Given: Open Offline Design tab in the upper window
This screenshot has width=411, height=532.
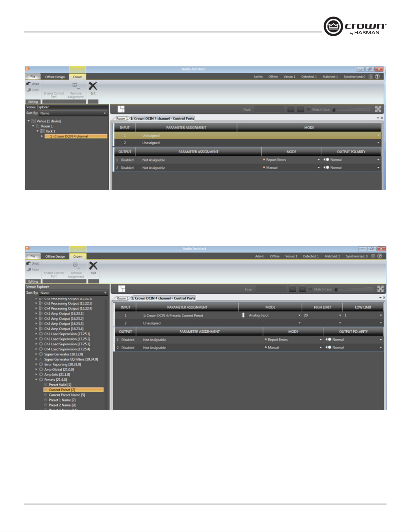Looking at the screenshot, I should pyautogui.click(x=55, y=77).
